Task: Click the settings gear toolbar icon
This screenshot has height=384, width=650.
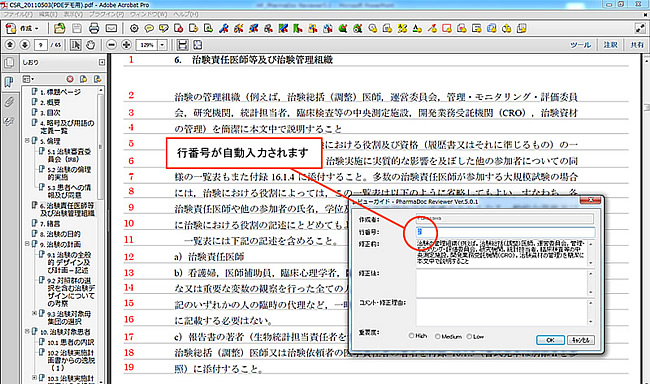Action: pos(134,28)
